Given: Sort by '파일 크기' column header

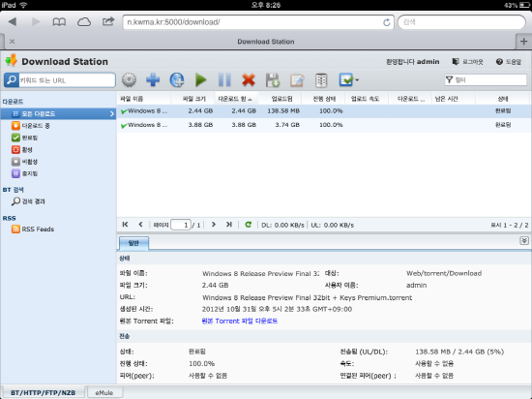Looking at the screenshot, I should coord(193,99).
